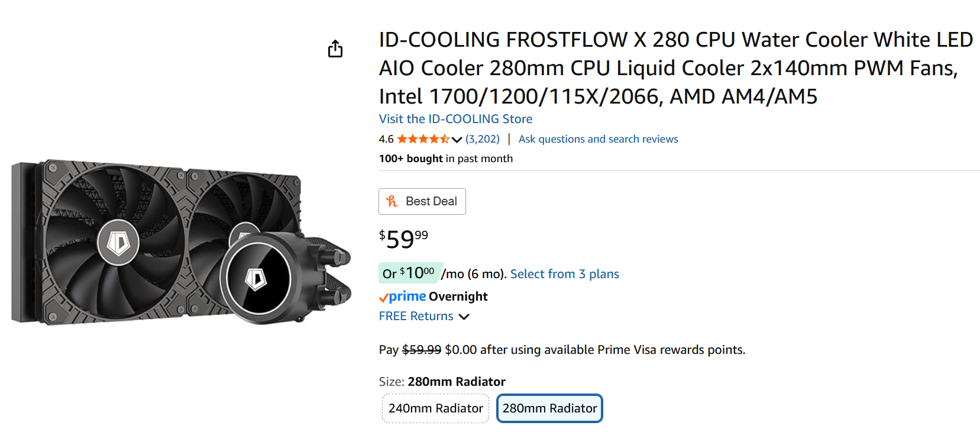Select the 240mm Radiator size option
The height and width of the screenshot is (432, 980).
point(435,408)
